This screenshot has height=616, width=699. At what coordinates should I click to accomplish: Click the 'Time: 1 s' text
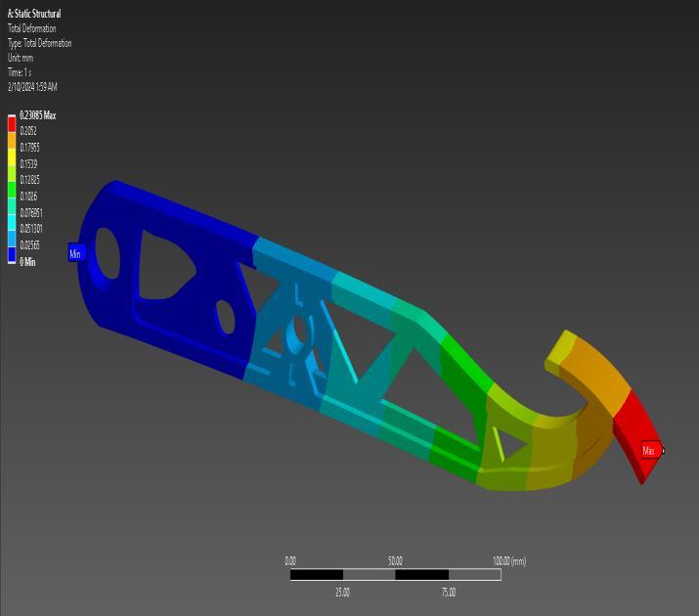click(x=20, y=72)
